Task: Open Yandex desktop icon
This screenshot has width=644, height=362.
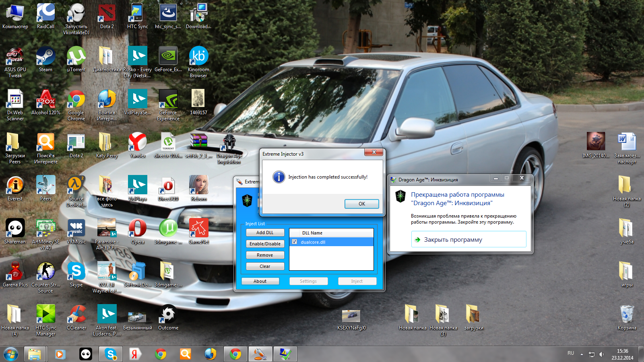Action: pos(138,145)
